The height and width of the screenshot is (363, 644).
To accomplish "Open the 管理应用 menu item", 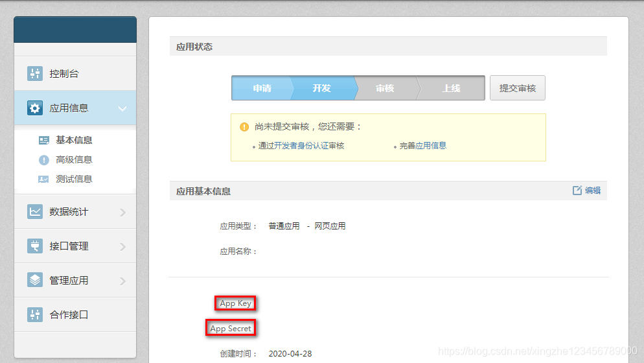I will [x=75, y=281].
